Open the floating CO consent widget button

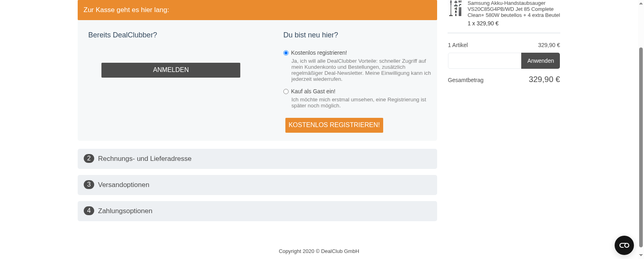click(623, 245)
